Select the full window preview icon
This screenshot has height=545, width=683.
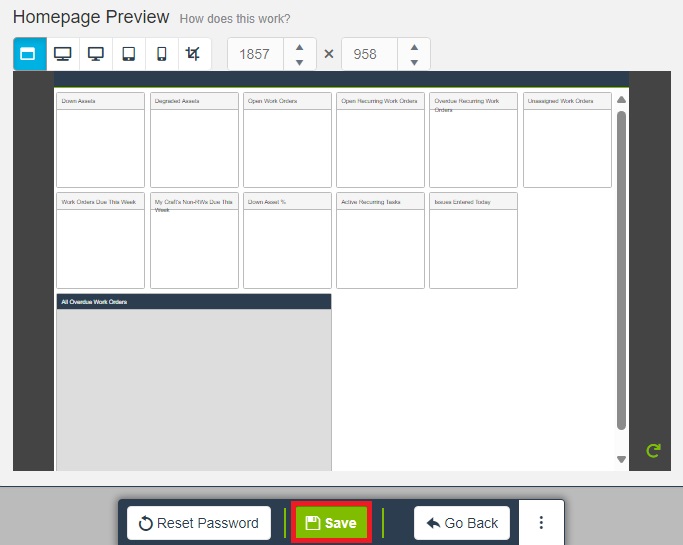coord(29,54)
